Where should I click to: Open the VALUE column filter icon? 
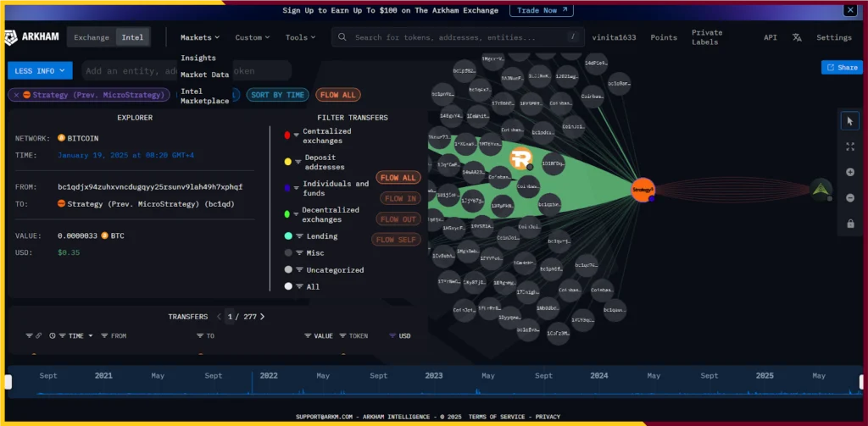click(x=308, y=336)
